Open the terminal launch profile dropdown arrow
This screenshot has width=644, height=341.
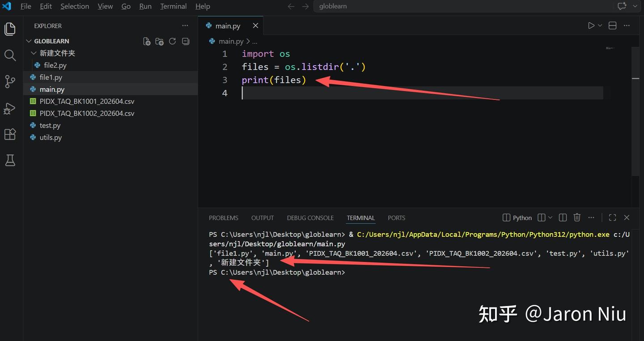(x=551, y=218)
